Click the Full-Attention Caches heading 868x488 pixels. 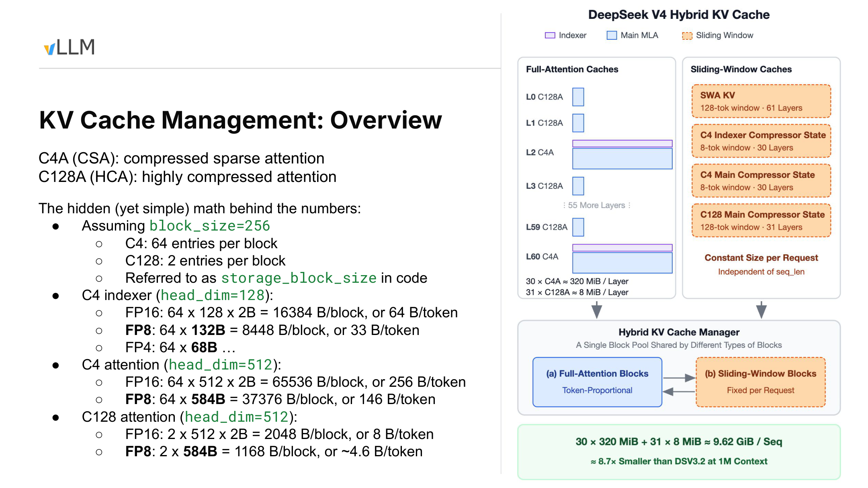pos(572,69)
